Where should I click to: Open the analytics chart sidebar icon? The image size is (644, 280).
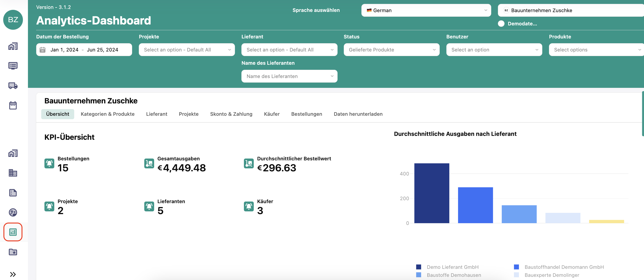(13, 232)
